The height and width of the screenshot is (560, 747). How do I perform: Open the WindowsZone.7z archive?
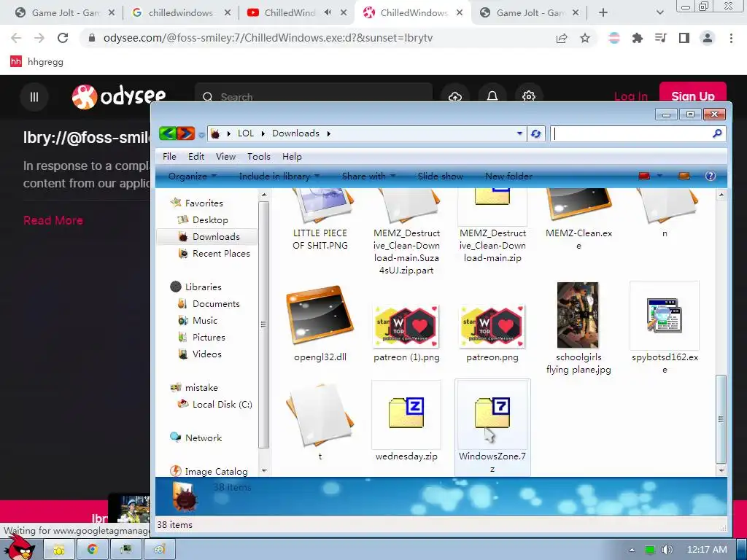pos(492,427)
